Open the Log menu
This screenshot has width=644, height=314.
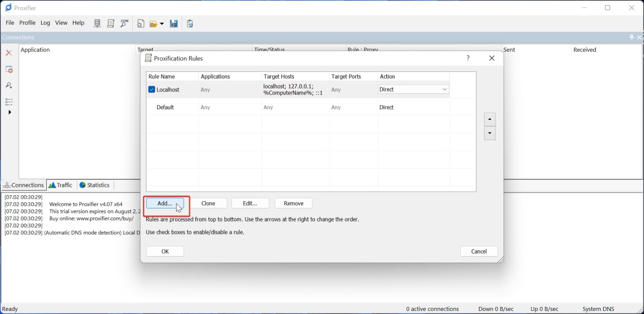[x=45, y=23]
